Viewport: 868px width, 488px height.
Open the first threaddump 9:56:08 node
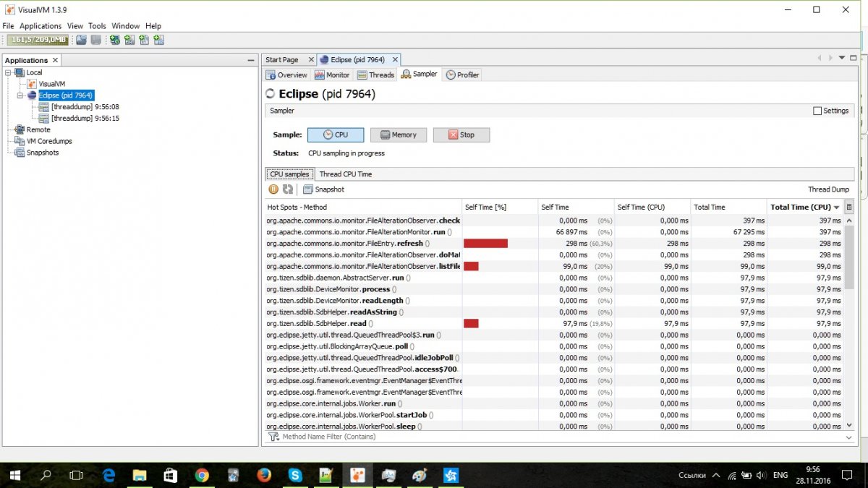[85, 107]
